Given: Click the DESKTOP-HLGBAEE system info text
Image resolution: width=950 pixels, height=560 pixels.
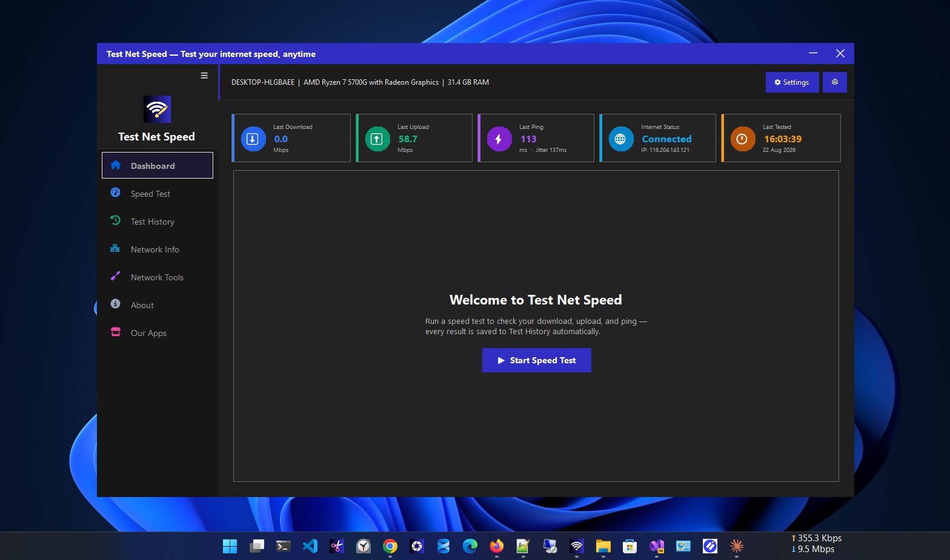Looking at the screenshot, I should coord(360,82).
